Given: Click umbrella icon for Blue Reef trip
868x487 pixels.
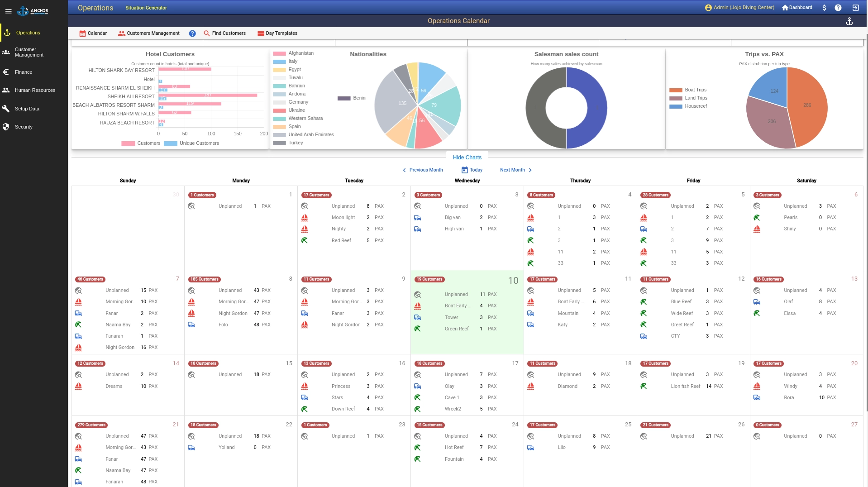Looking at the screenshot, I should [644, 302].
